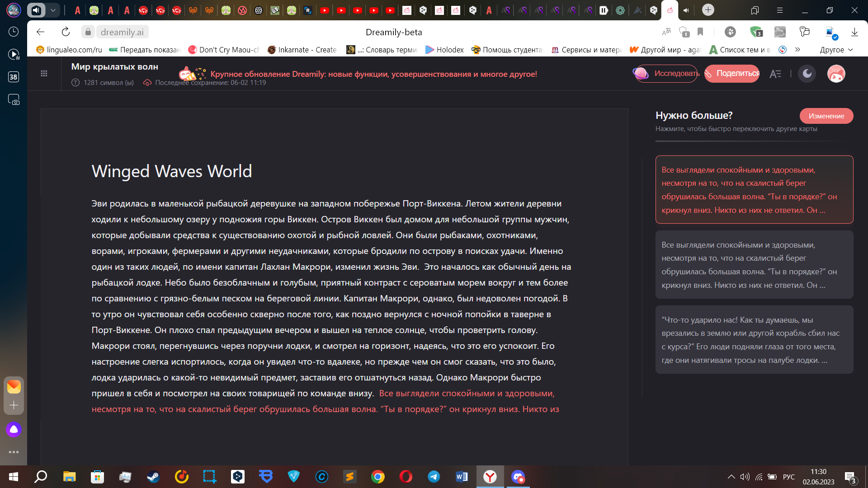Open Telegram from the taskbar
The width and height of the screenshot is (868, 488).
click(434, 477)
